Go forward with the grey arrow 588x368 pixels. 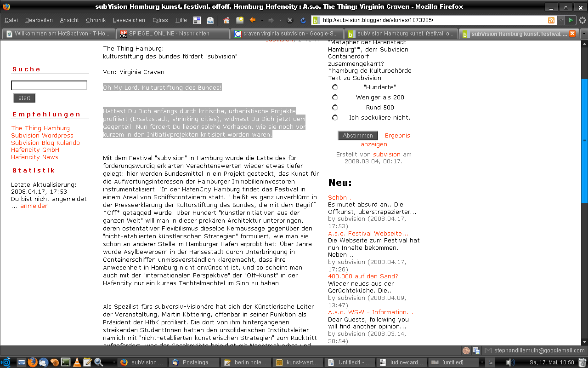click(271, 20)
